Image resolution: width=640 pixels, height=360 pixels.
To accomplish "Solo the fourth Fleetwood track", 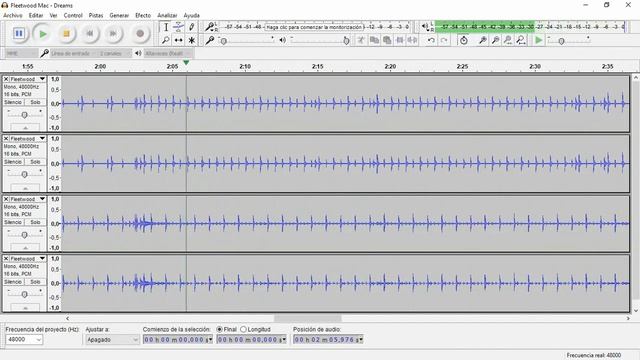I will 35,282.
